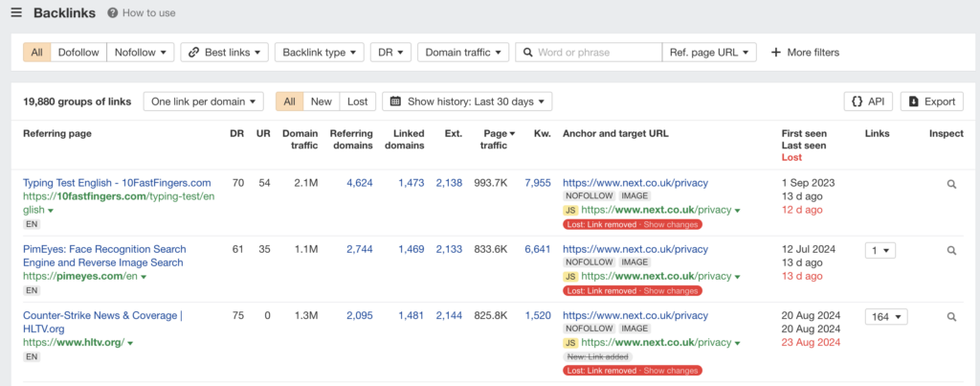Click Show changes on the PimEyes lost link
The image size is (980, 386).
(670, 290)
